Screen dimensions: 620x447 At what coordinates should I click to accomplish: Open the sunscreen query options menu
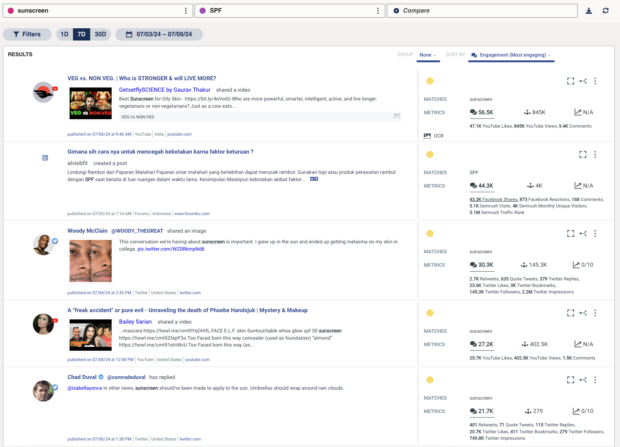coord(186,11)
